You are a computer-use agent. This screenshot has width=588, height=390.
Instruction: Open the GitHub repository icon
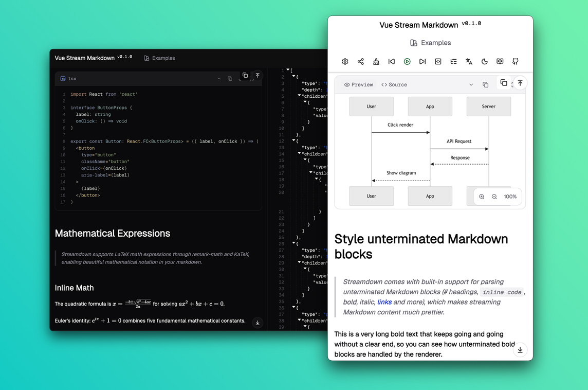[516, 62]
